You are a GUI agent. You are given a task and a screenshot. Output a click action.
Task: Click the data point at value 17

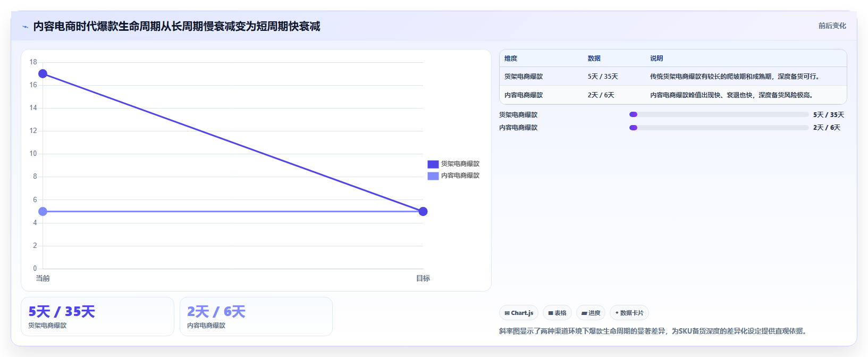(x=43, y=73)
